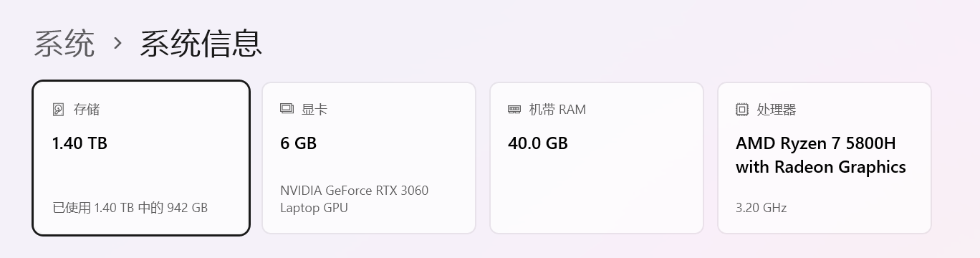Click the RAM memory icon
980x258 pixels.
514,110
